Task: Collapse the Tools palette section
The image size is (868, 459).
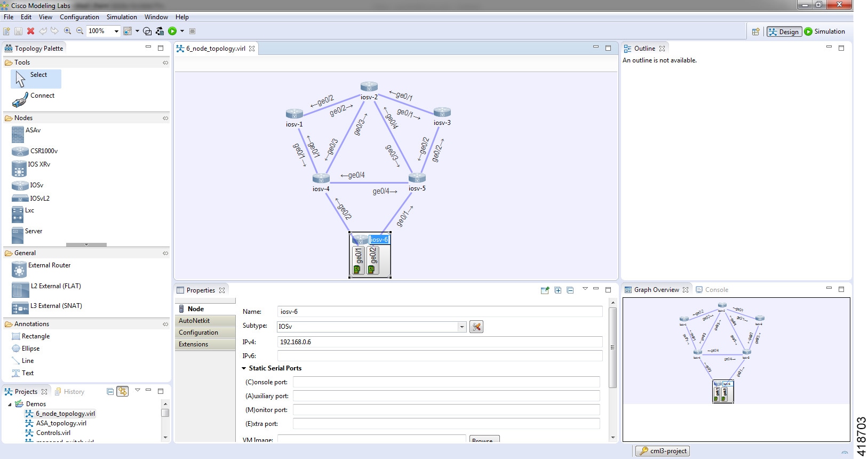Action: pyautogui.click(x=165, y=62)
